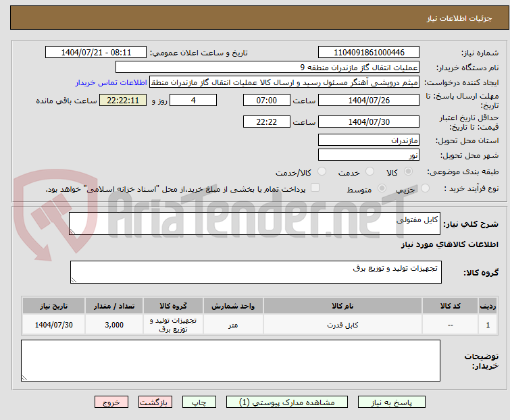Select the جزیی purchase type radio
This screenshot has width=510, height=420.
[x=425, y=188]
